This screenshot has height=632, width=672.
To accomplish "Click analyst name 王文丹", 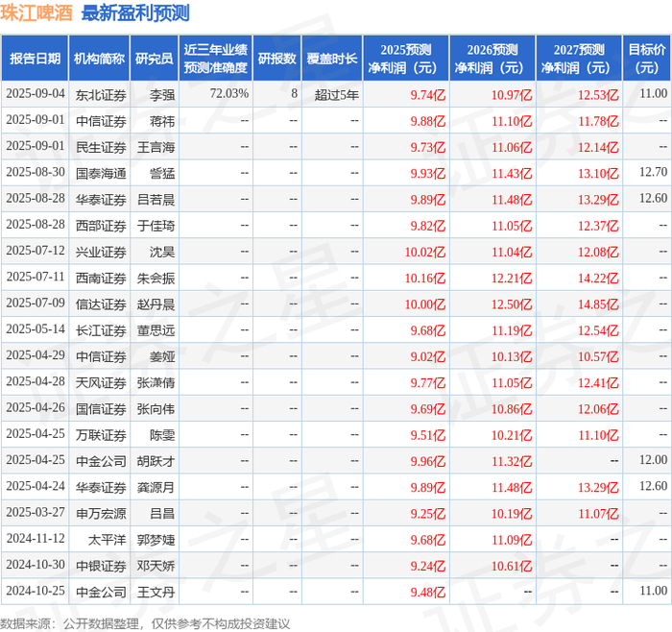I will (156, 592).
